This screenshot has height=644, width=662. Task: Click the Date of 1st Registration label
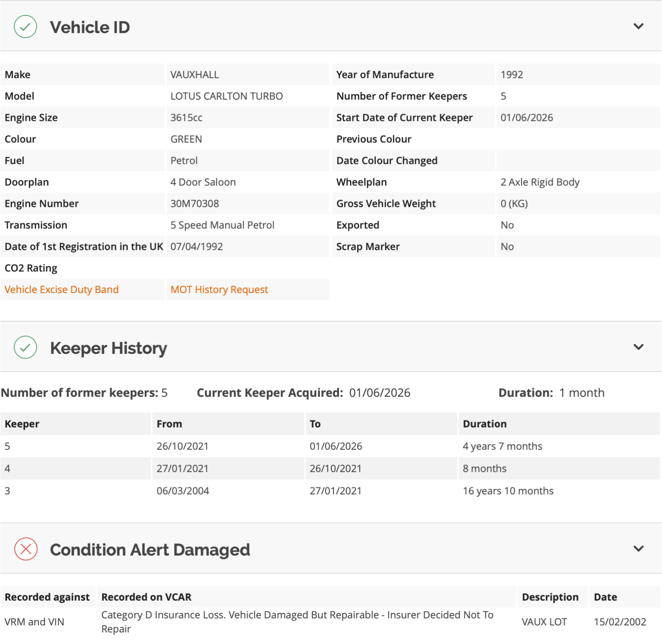(x=84, y=247)
